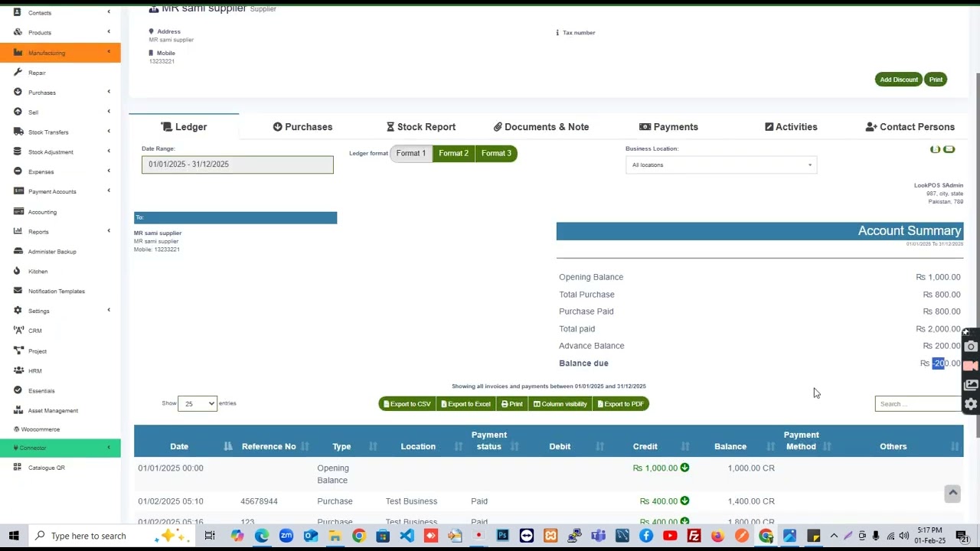Select ledger Format 2
Viewport: 980px width, 551px height.
[x=453, y=153]
